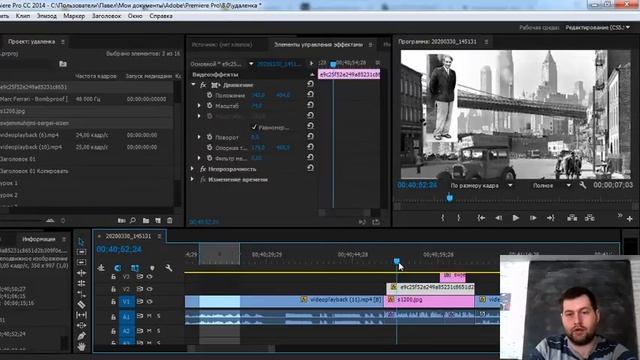Uncheck the Равномер... uniform scale checkbox

tap(254, 127)
